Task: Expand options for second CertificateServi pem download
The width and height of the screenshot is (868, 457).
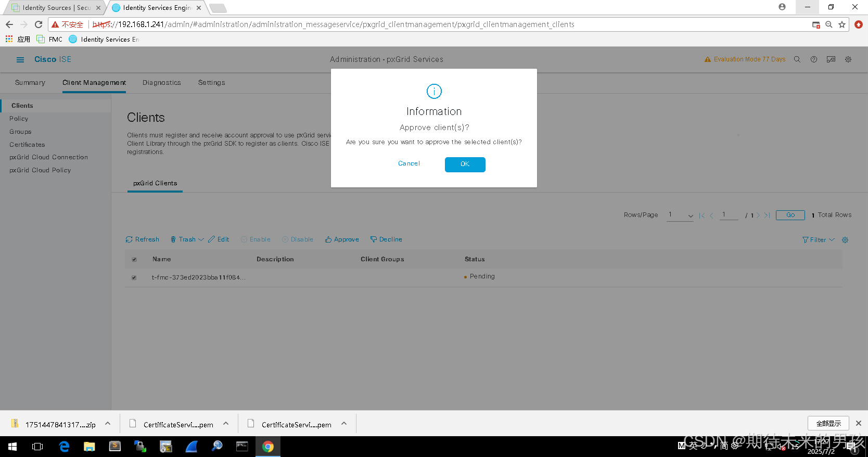Action: pos(344,424)
